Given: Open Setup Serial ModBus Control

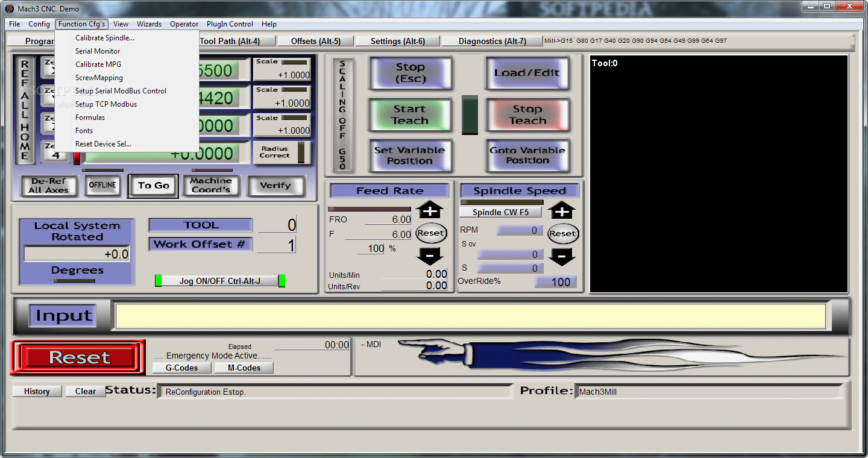Looking at the screenshot, I should pyautogui.click(x=127, y=91).
